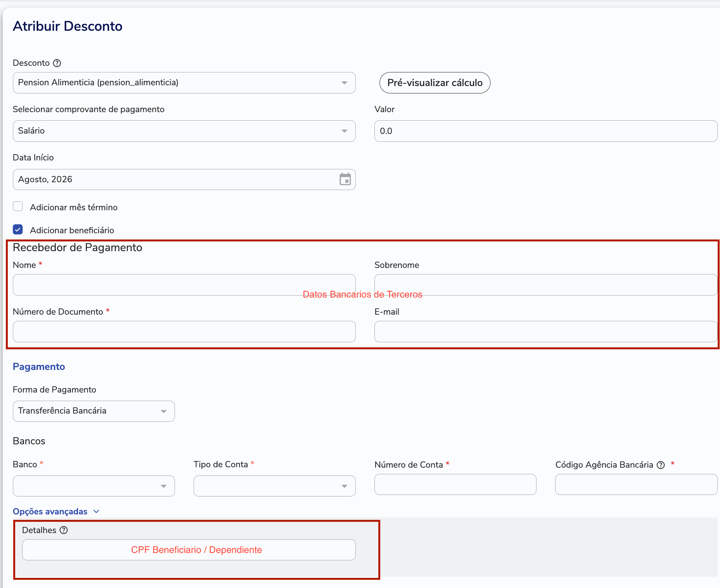The height and width of the screenshot is (588, 720).
Task: Click the Número de Documento field
Action: tap(184, 331)
